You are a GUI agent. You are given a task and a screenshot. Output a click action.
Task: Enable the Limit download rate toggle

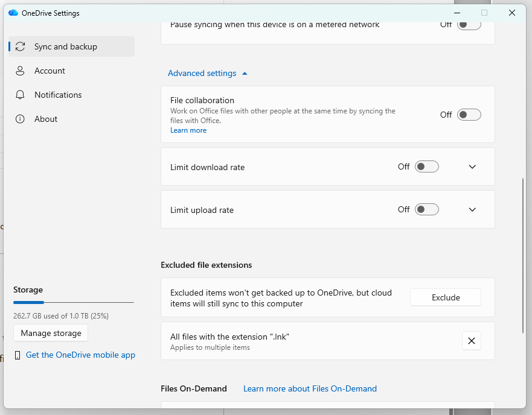point(426,166)
